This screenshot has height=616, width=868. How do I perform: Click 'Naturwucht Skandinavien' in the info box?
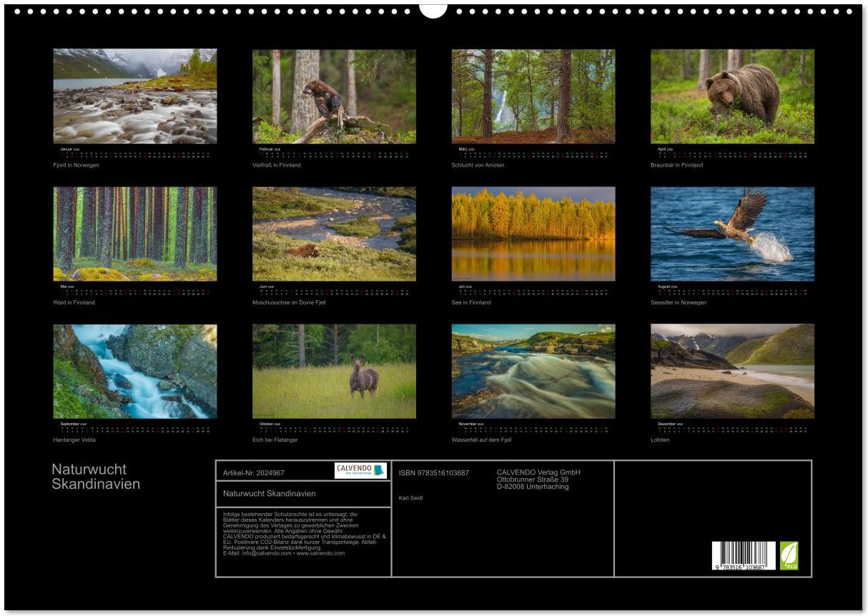pos(269,493)
